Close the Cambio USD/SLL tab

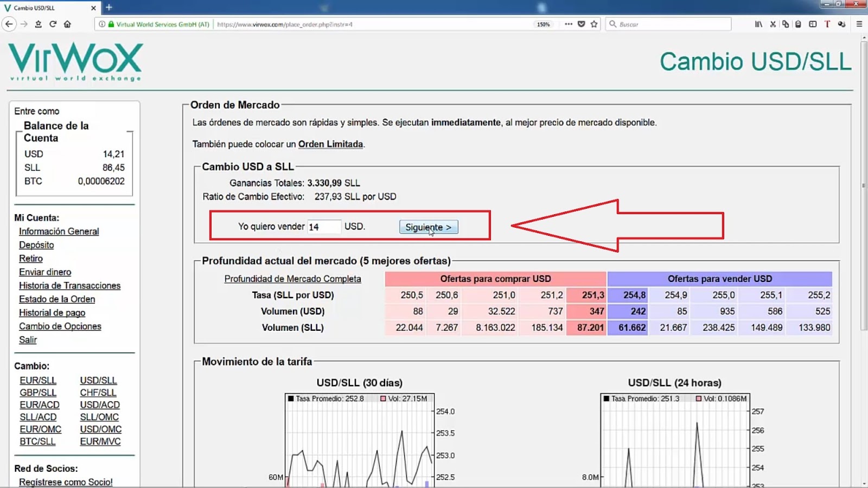pos(93,8)
